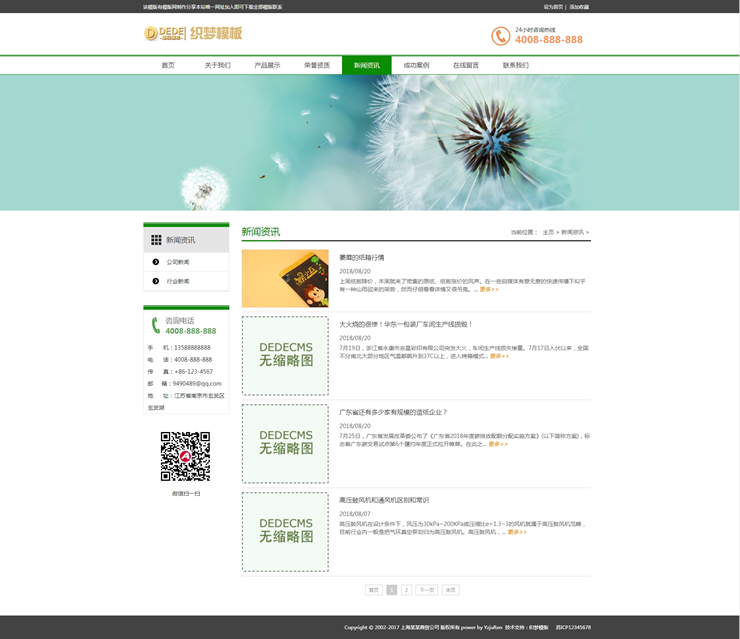Click the arrow icon next to 公司新闻
This screenshot has width=740, height=639.
pos(156,262)
